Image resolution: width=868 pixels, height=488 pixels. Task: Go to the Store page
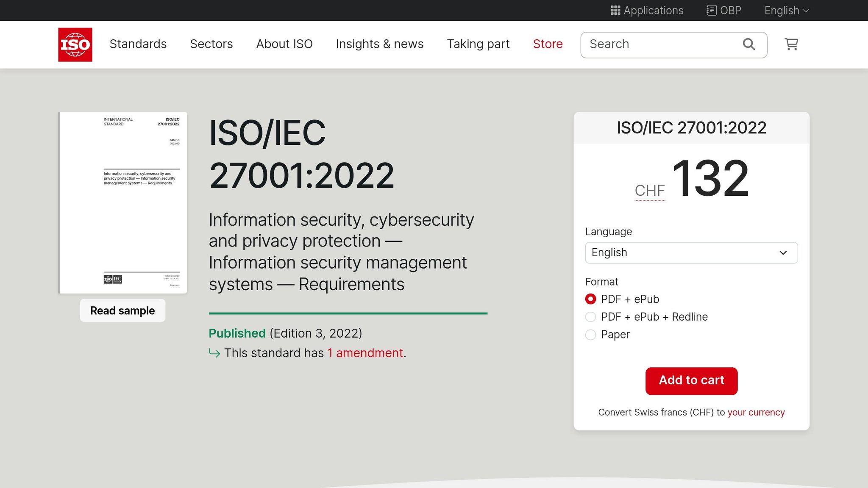tap(548, 44)
